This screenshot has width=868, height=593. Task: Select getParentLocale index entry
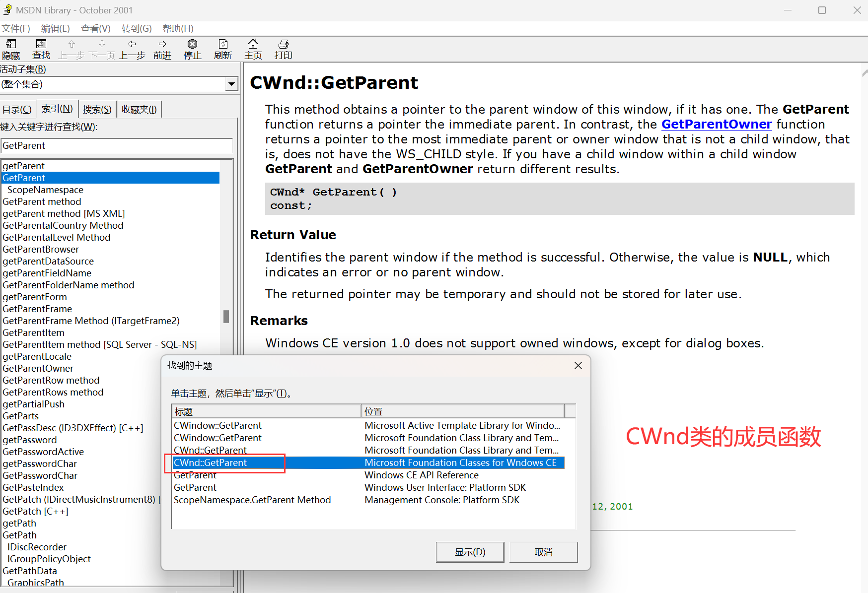37,356
